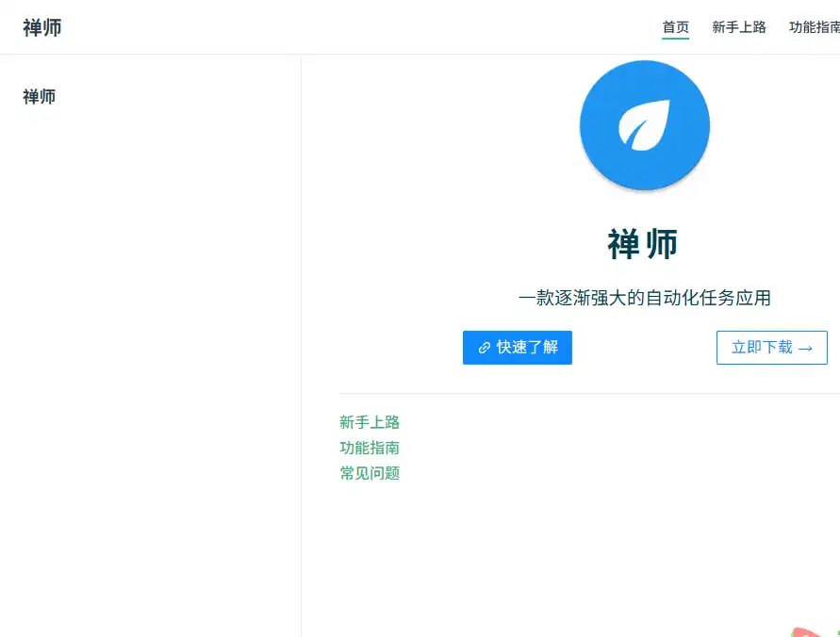Screen dimensions: 840x637
Task: Click the arrow icon in 立即下载 button
Action: coord(805,349)
